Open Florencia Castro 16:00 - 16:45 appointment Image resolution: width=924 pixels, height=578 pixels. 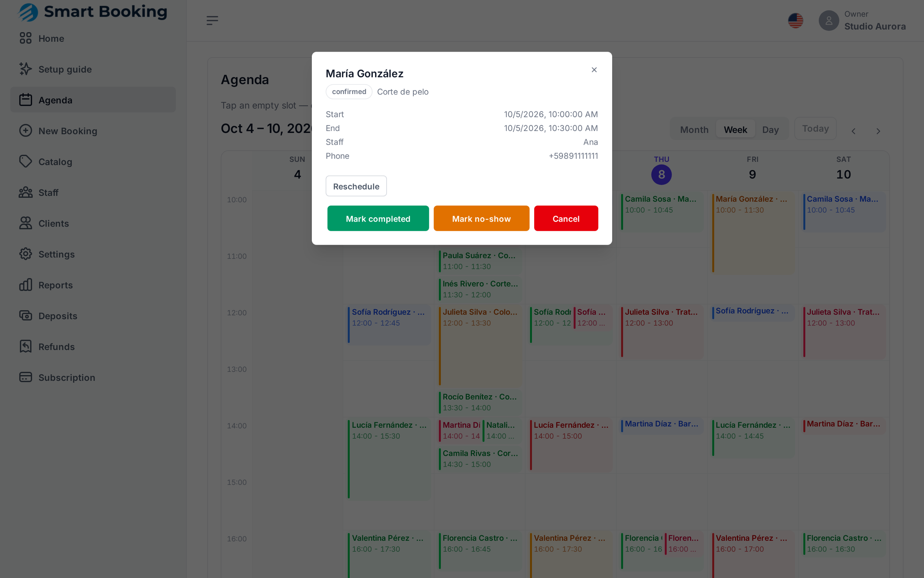tap(480, 551)
